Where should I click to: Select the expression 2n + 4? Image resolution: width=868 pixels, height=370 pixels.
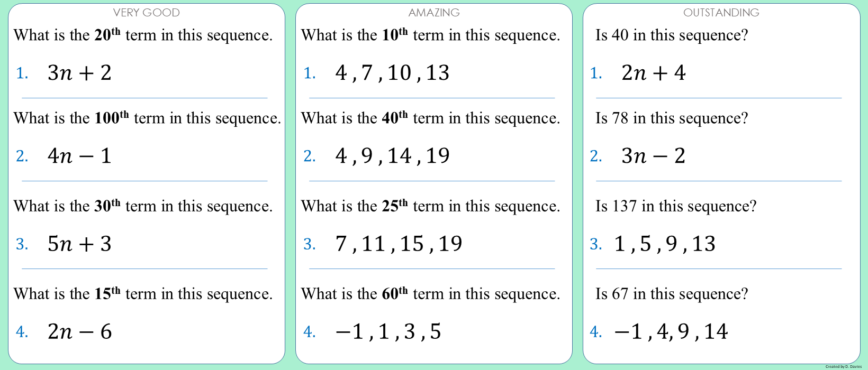point(653,73)
